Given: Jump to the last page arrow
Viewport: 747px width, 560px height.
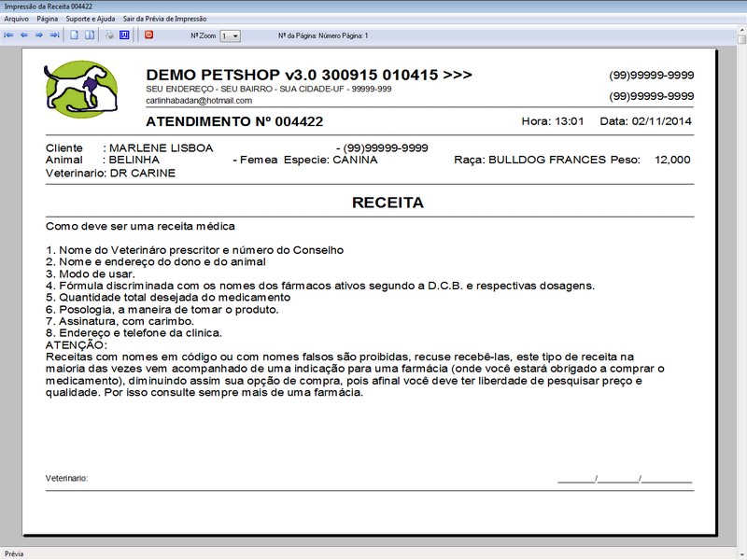Looking at the screenshot, I should click(x=54, y=35).
